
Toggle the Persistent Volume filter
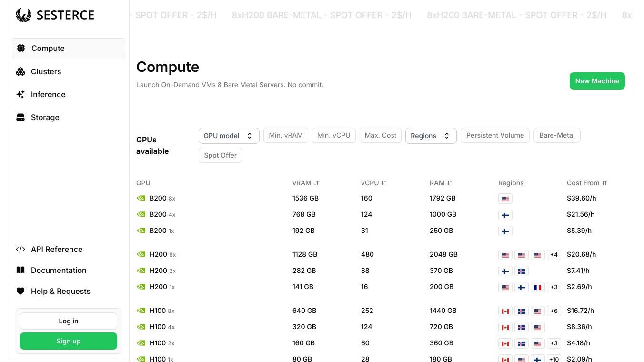[x=495, y=135]
